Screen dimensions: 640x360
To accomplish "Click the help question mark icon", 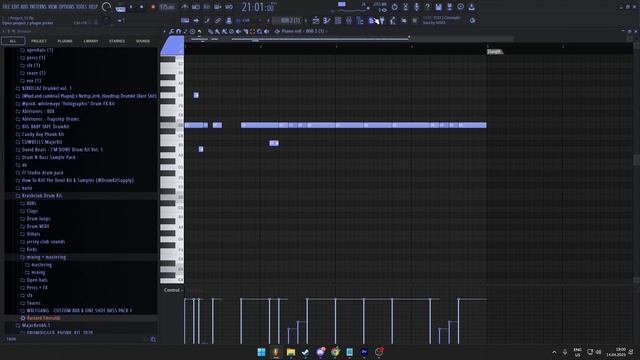I will 427,7.
